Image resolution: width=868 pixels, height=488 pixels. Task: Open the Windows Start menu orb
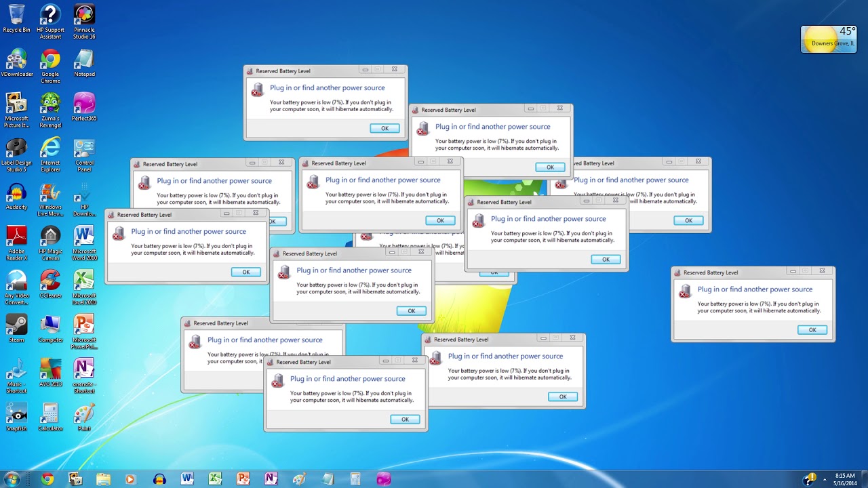pos(12,479)
